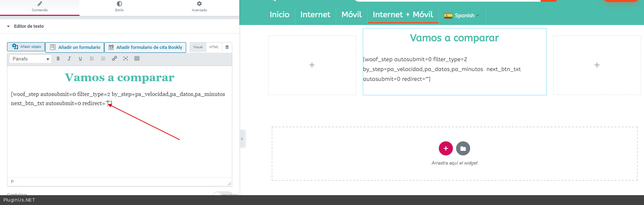Toggle bold formatting
This screenshot has width=644, height=205.
[x=58, y=59]
